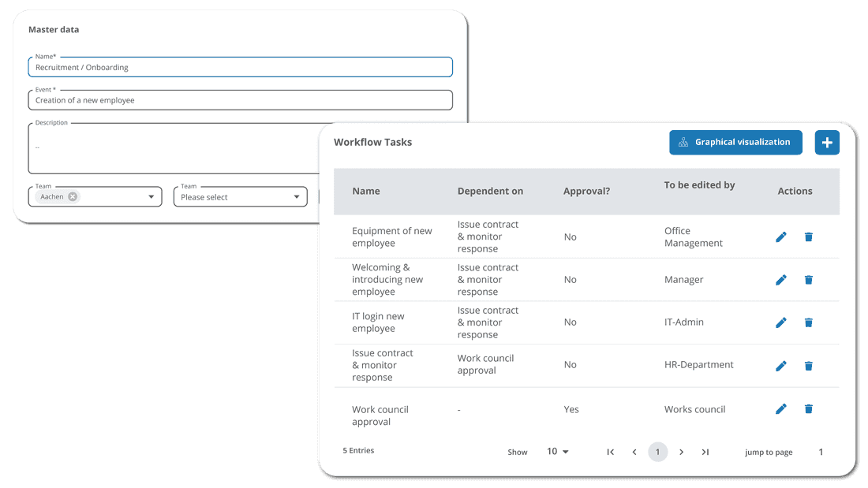Edit the Equipment of new employee task
Viewport: 868px width, 488px height.
781,237
